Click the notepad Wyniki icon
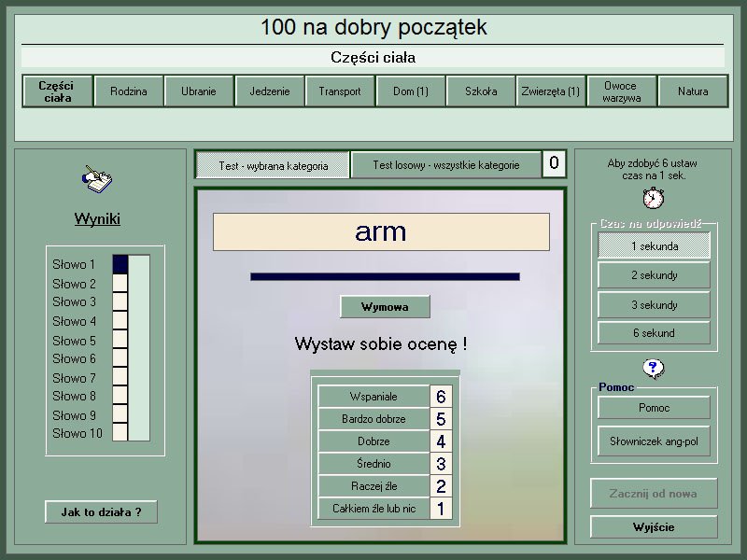 click(x=96, y=178)
